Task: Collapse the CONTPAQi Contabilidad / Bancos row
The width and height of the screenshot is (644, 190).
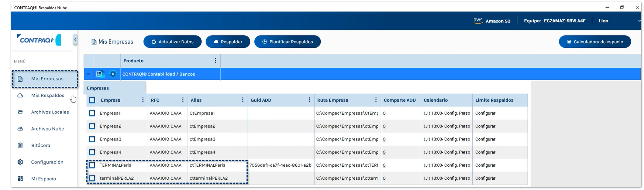Action: pyautogui.click(x=88, y=74)
